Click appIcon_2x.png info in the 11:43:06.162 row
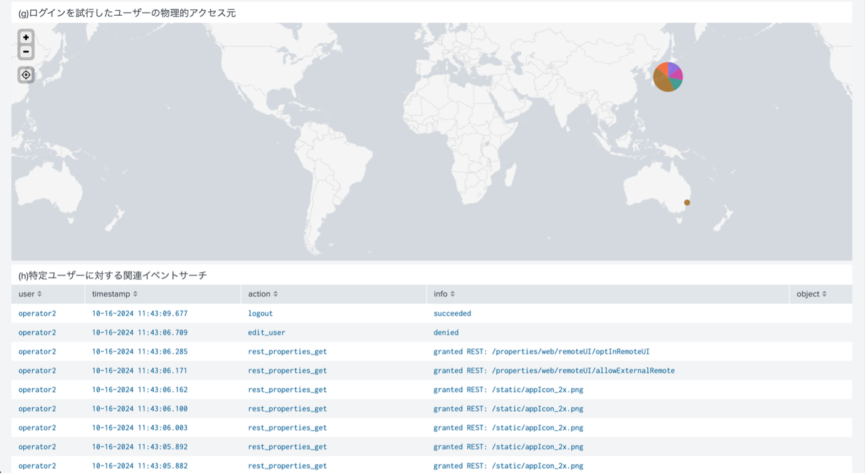 509,390
